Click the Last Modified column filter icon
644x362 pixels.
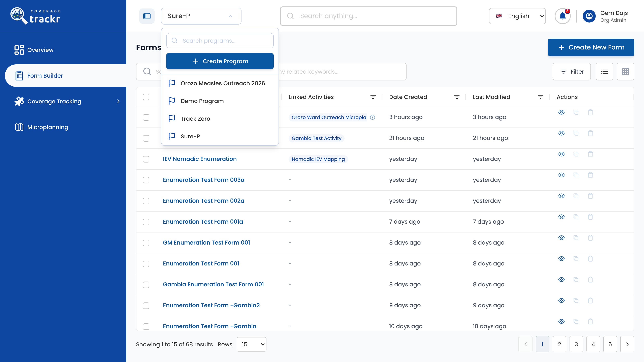[x=541, y=97]
